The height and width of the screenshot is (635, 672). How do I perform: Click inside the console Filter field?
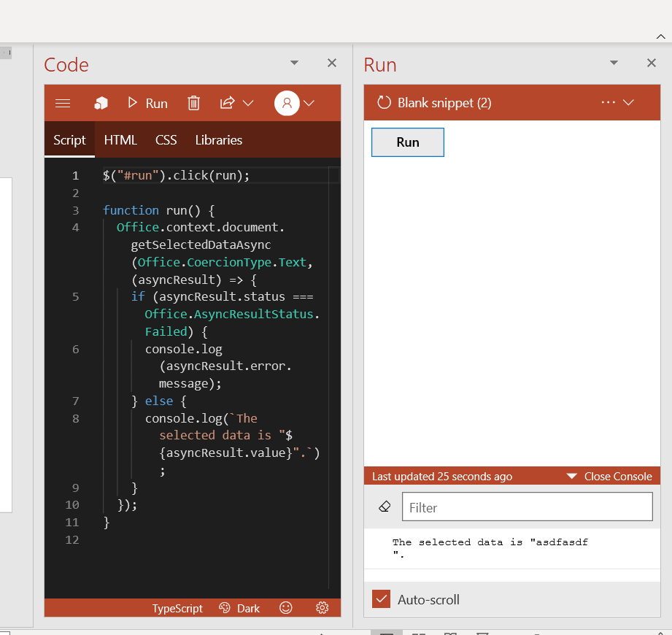pos(528,506)
